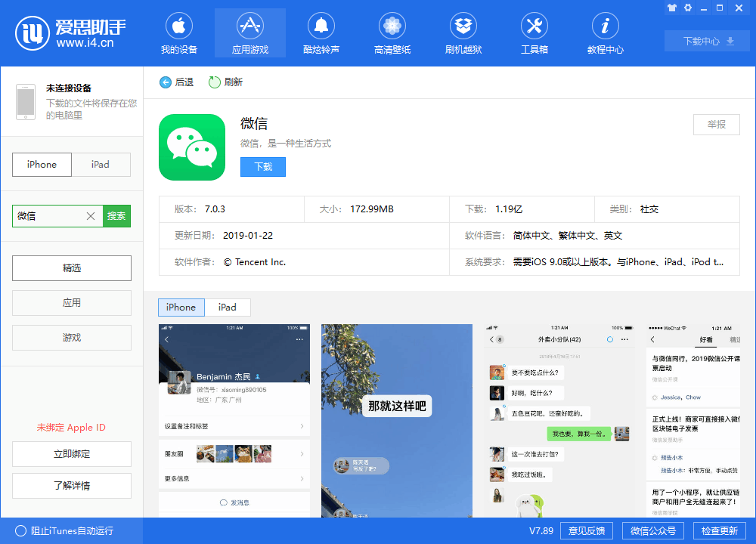Refresh page with 刷新 icon
Viewport: 756px width, 544px height.
225,82
